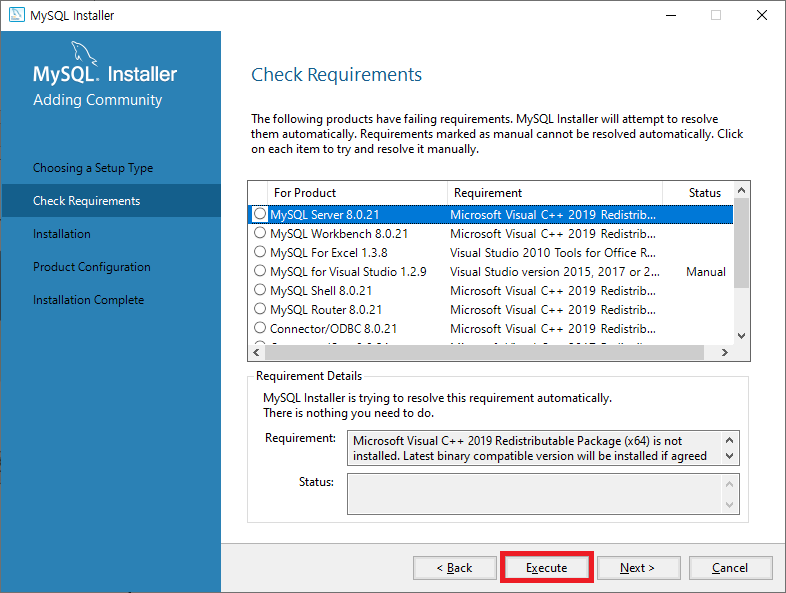Click the Connector/ODBC 8.0.21 product name
The image size is (786, 593).
pyautogui.click(x=333, y=329)
